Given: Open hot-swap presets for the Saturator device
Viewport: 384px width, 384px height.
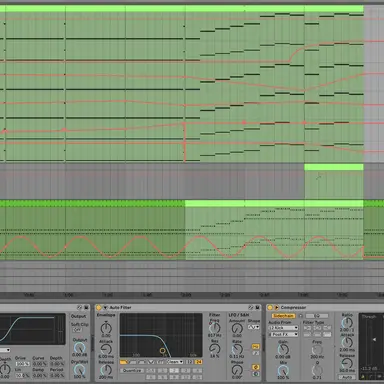Looking at the screenshot, I should click(x=79, y=307).
